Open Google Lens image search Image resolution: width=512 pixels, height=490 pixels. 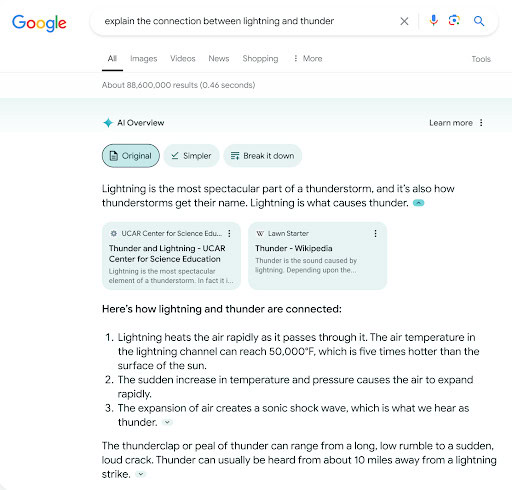click(454, 21)
